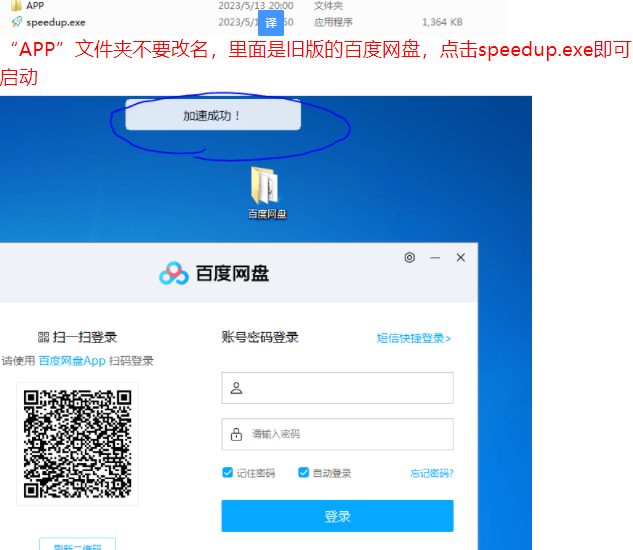Disable the 自动登录 checkbox
Screen dimensions: 633x550
pos(304,473)
